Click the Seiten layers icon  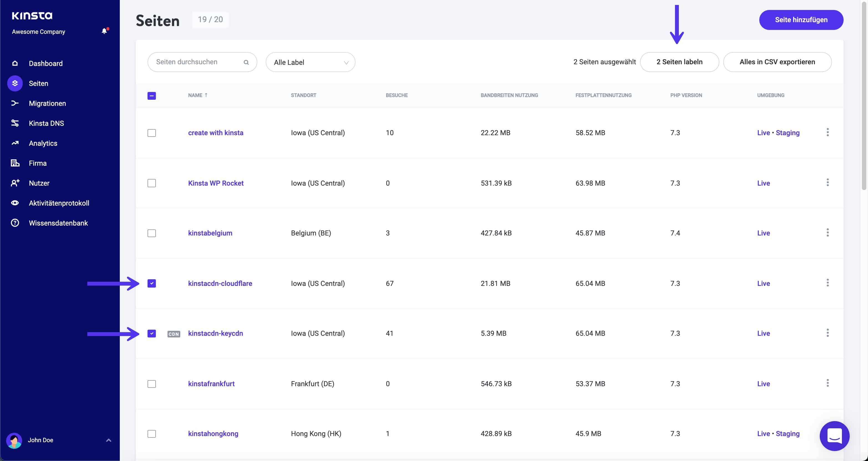pyautogui.click(x=15, y=83)
